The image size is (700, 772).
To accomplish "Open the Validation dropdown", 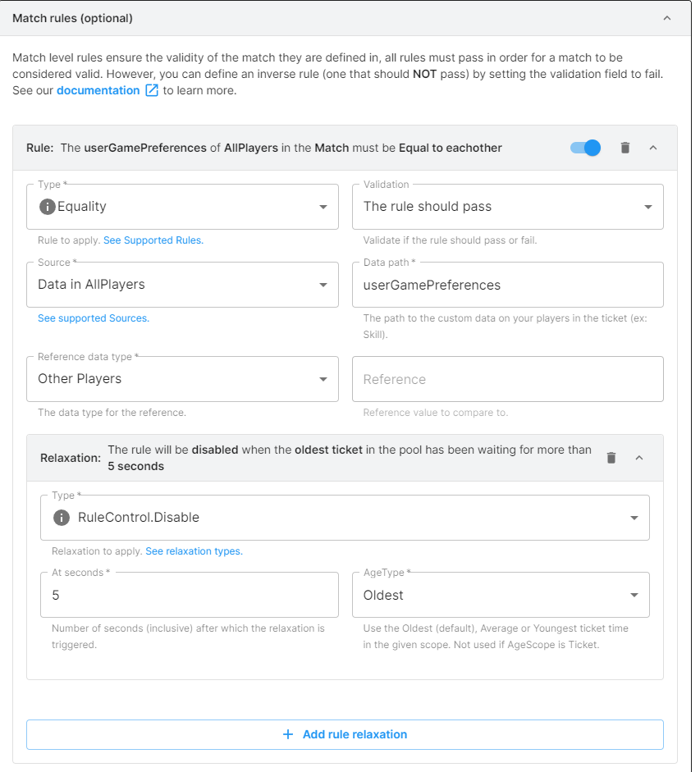I will [507, 207].
